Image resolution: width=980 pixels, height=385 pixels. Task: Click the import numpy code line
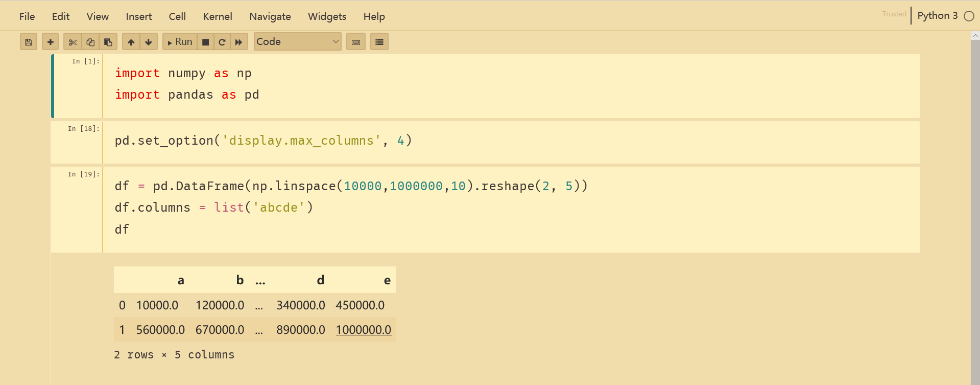(183, 73)
